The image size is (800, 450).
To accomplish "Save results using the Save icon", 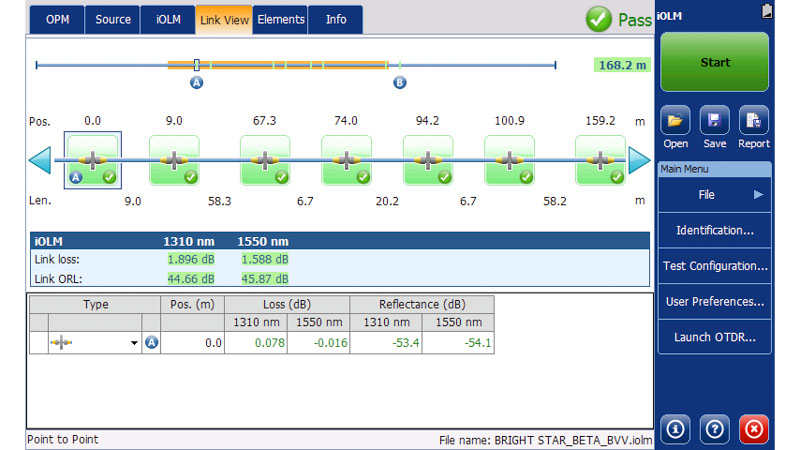I will point(714,121).
